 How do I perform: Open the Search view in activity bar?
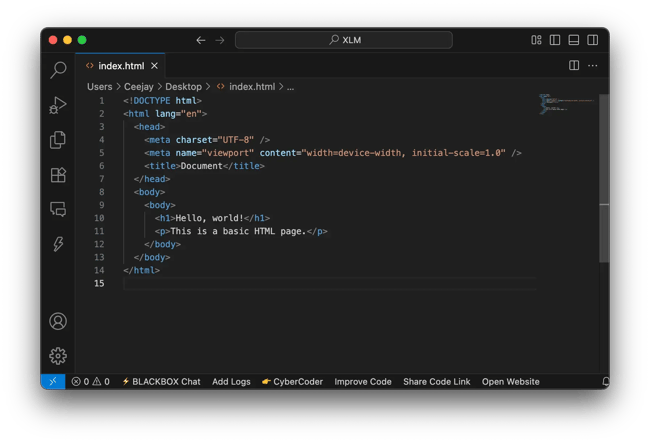58,70
